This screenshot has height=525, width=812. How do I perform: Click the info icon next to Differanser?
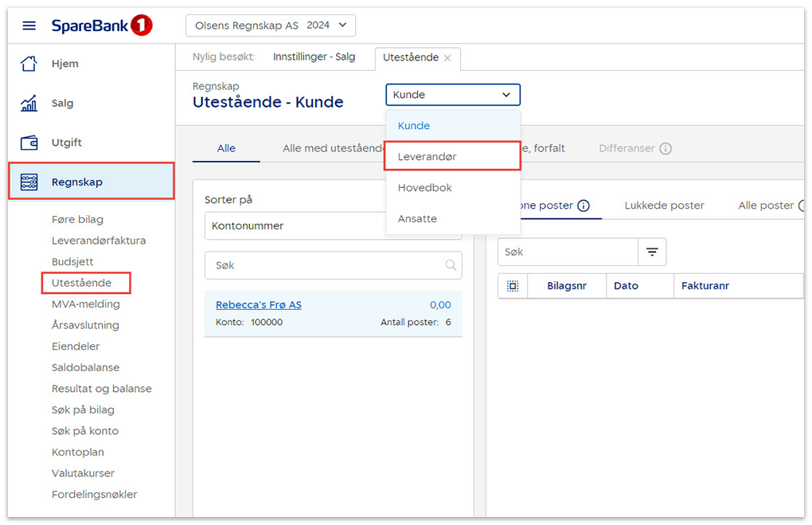tap(666, 149)
